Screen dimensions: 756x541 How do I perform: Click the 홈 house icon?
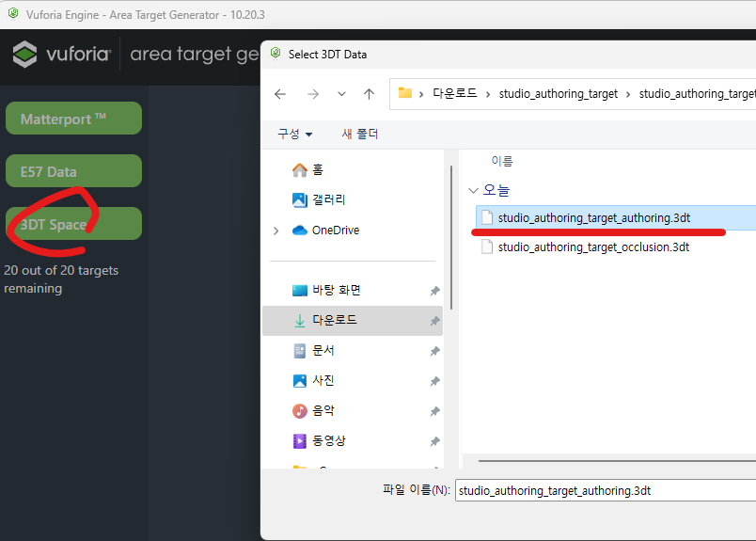(x=299, y=170)
